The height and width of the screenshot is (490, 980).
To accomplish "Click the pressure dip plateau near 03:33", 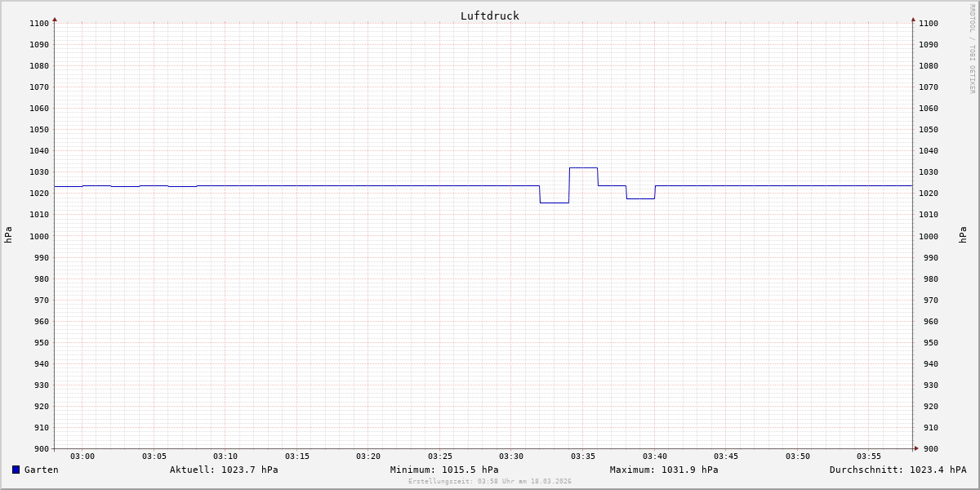I will [x=555, y=203].
